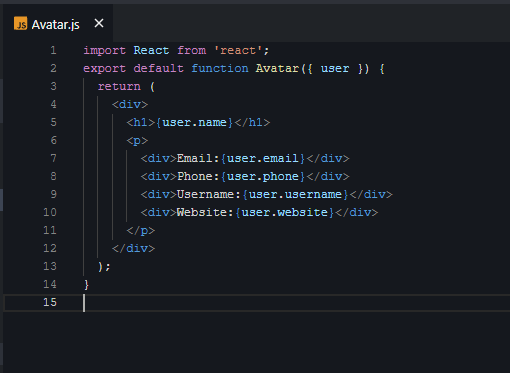Click the user.username expression
Viewport: 510px width, 373px height.
click(x=295, y=194)
